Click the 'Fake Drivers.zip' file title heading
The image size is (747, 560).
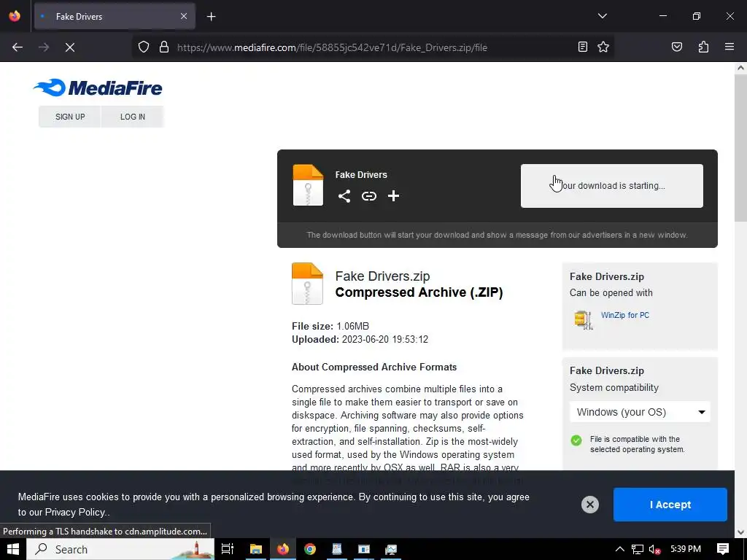click(x=382, y=276)
